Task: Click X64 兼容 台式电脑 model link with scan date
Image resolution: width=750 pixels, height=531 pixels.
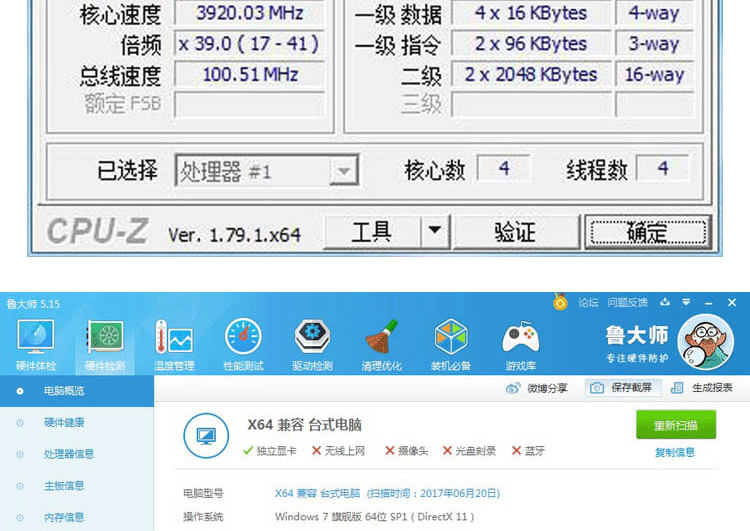Action: (x=387, y=493)
